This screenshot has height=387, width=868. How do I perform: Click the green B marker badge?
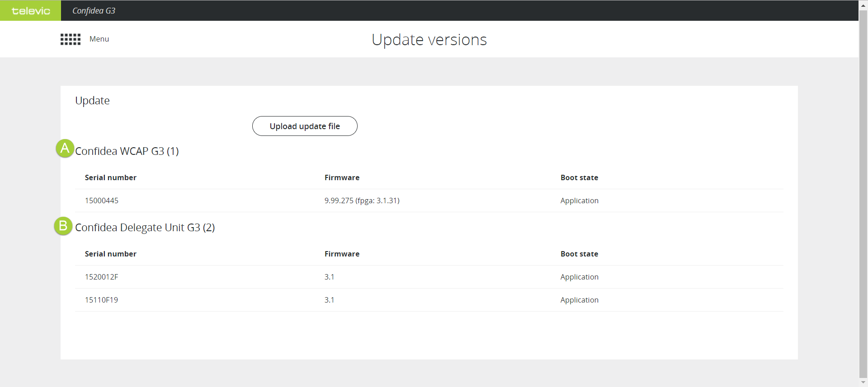coord(63,226)
